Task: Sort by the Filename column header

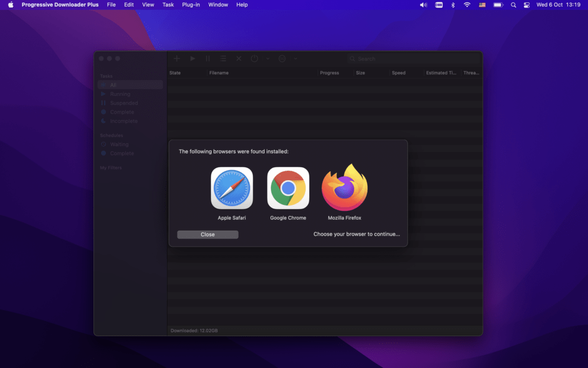Action: (262, 73)
